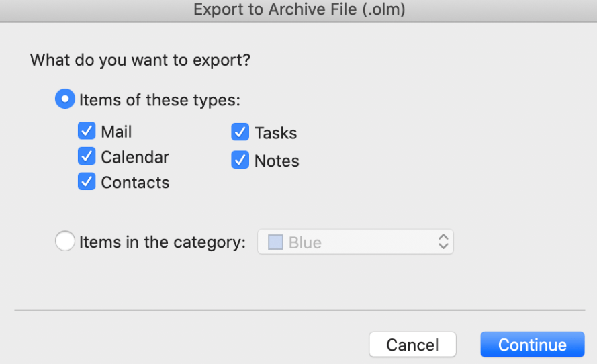Disable the Tasks checkbox
The height and width of the screenshot is (364, 597).
click(x=240, y=132)
